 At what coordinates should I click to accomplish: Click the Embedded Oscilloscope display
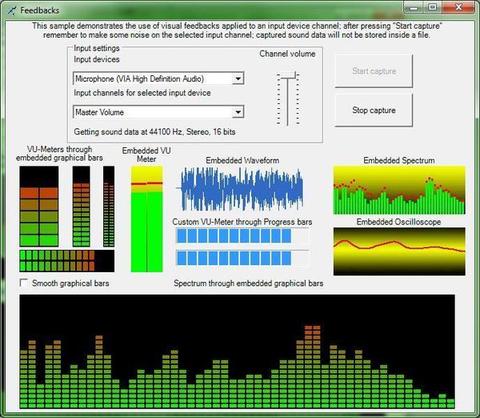tap(399, 251)
